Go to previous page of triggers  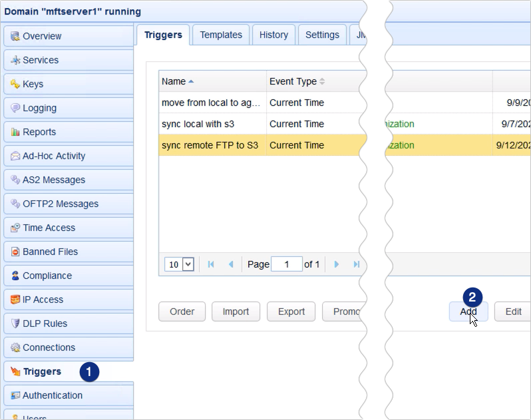[x=231, y=264]
